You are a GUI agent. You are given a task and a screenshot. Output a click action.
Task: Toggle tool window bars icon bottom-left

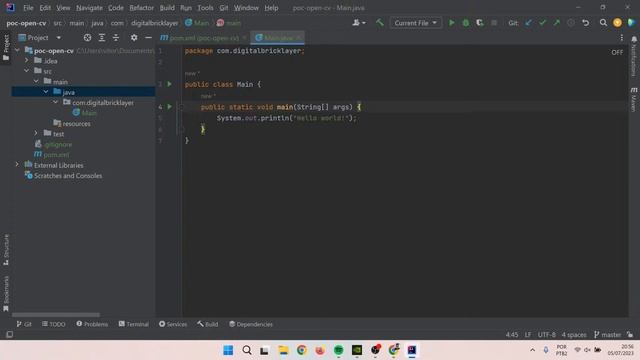(x=9, y=334)
